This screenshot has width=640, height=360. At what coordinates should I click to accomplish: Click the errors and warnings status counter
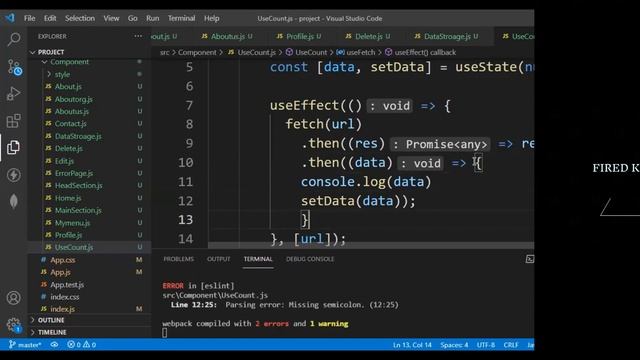click(x=82, y=344)
